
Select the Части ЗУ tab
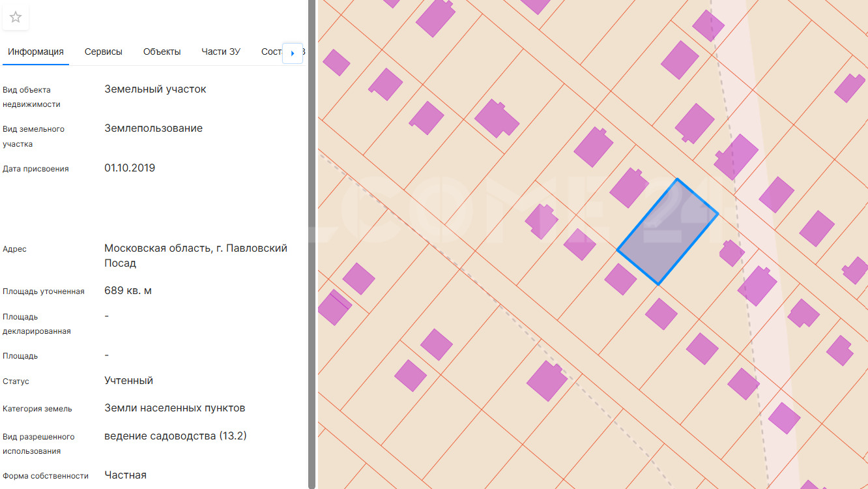click(x=221, y=52)
